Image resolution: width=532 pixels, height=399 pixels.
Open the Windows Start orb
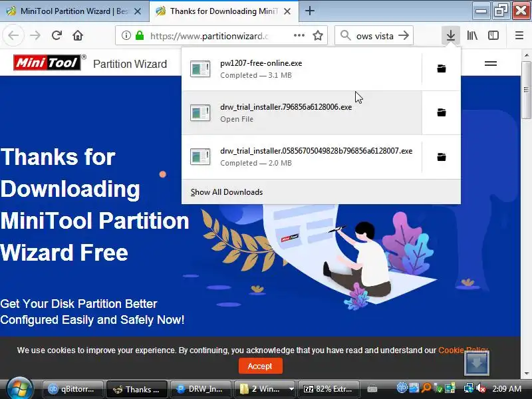tap(20, 389)
